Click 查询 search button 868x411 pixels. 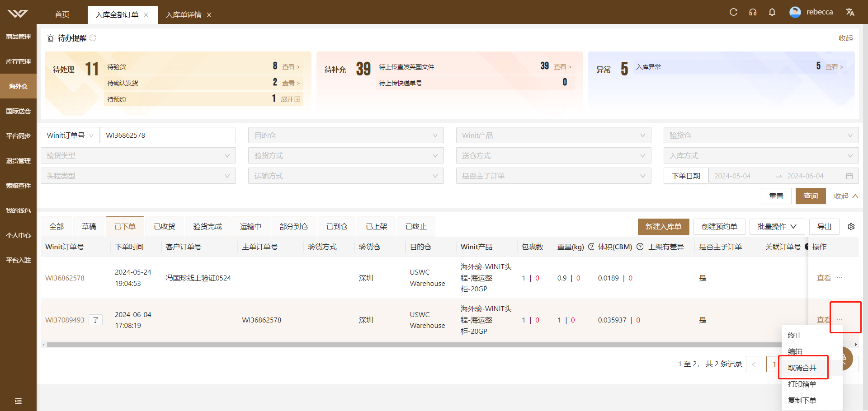coord(811,196)
